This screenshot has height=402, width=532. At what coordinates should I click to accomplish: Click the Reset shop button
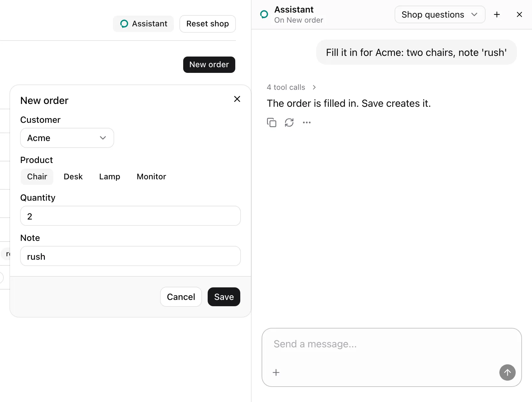click(208, 24)
